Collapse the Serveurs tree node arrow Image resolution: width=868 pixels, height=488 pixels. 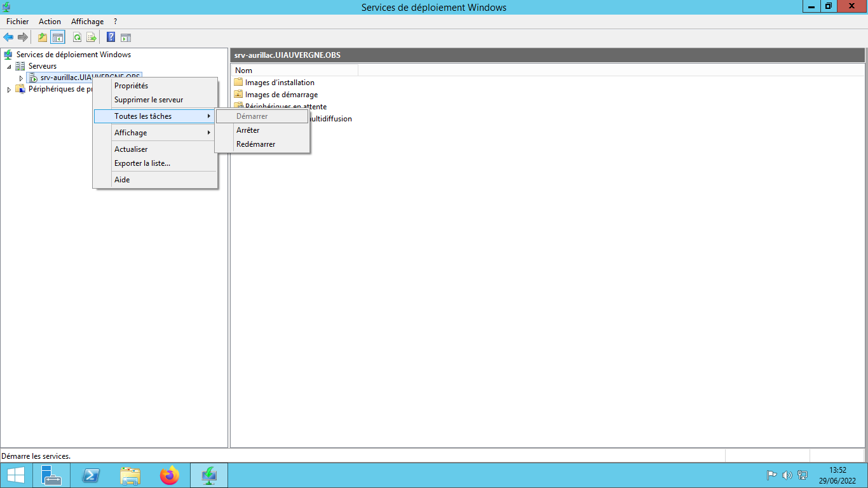[9, 66]
